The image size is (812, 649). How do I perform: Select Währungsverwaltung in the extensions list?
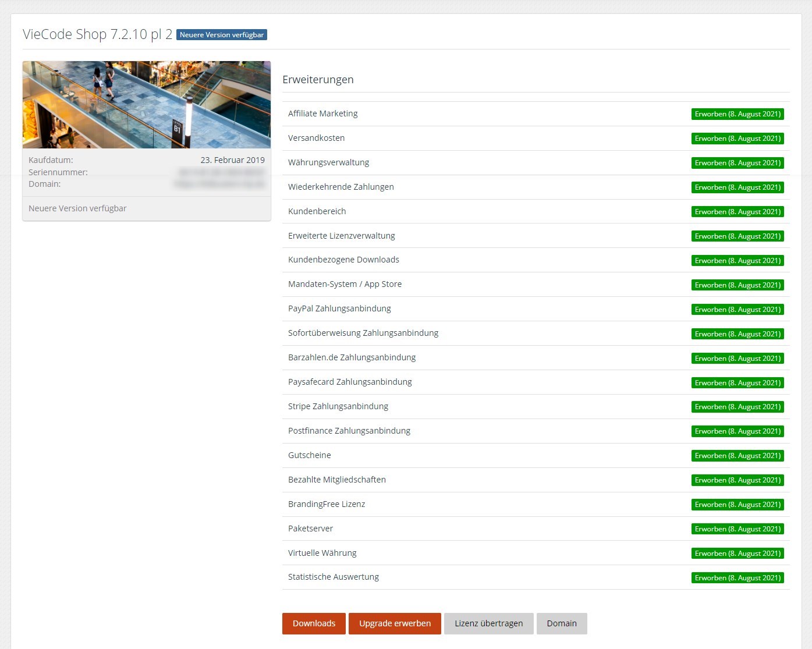(329, 162)
